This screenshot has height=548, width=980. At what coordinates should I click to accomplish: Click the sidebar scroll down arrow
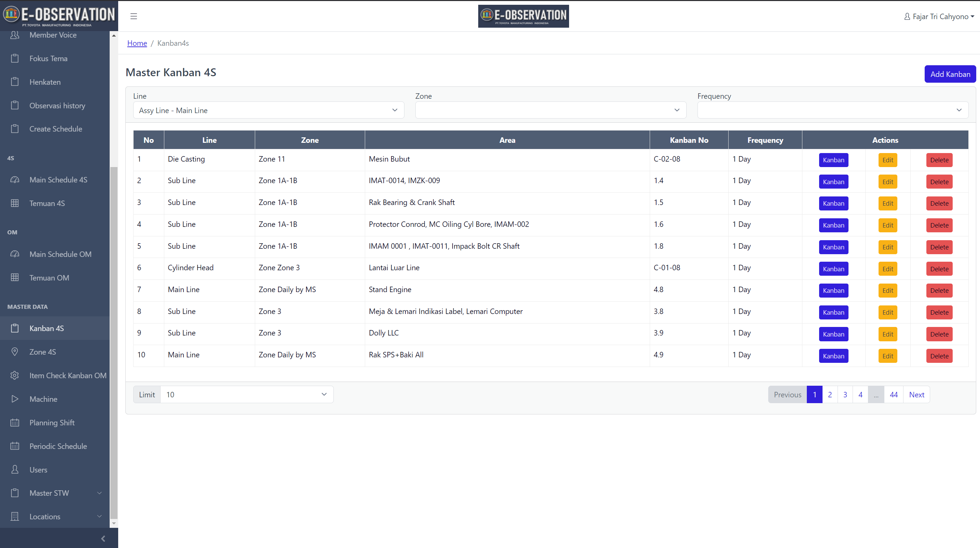(x=114, y=523)
